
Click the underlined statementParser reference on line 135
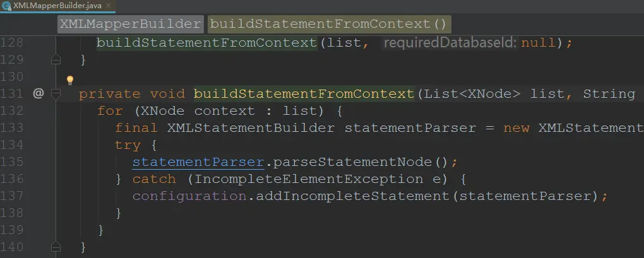pos(198,162)
